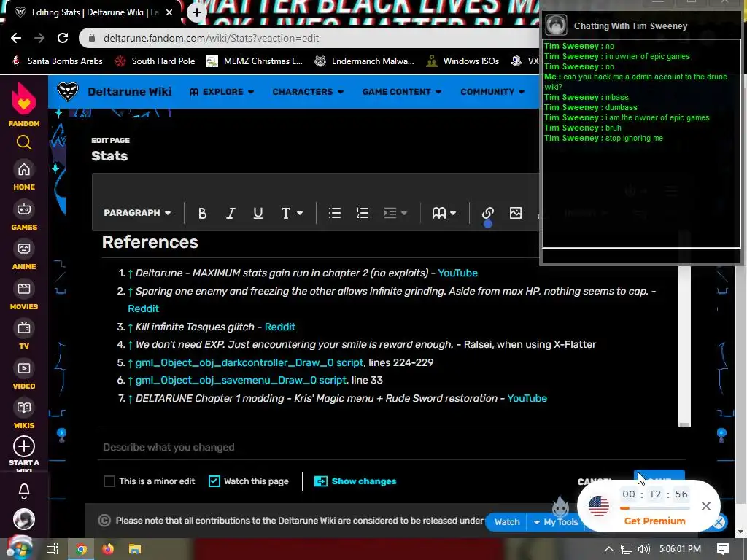Insert a bullet list
Image resolution: width=747 pixels, height=560 pixels.
pyautogui.click(x=334, y=213)
